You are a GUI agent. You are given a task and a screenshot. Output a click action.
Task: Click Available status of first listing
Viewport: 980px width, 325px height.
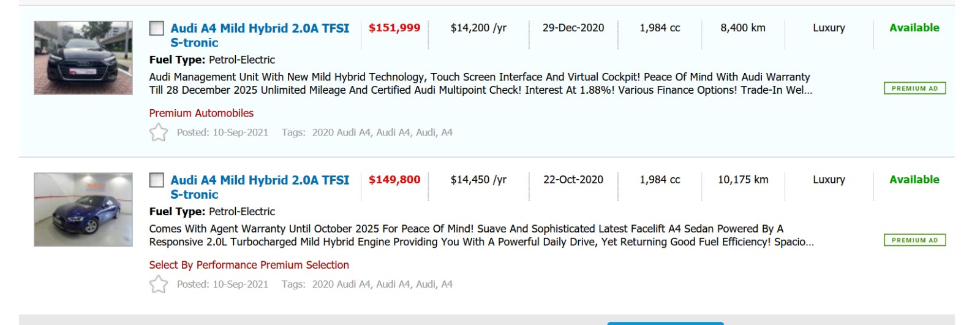point(914,28)
